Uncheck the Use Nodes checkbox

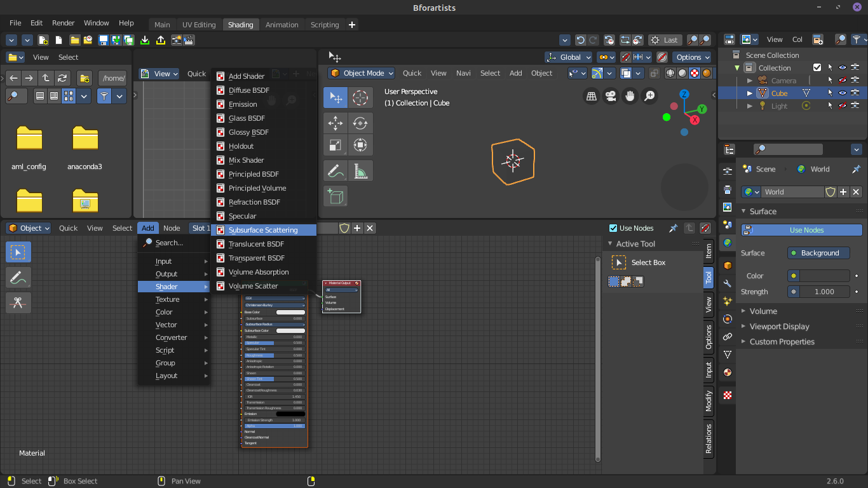[613, 228]
